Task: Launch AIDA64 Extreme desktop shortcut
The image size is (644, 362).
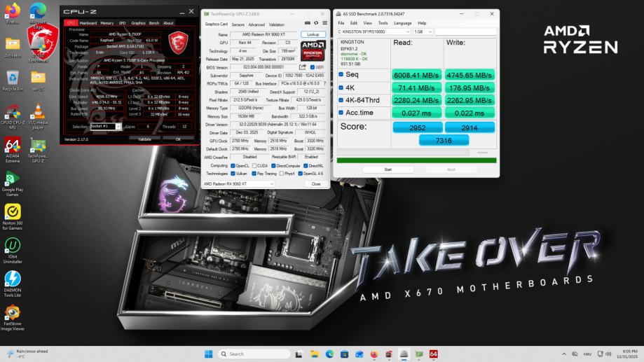Action: point(13,151)
